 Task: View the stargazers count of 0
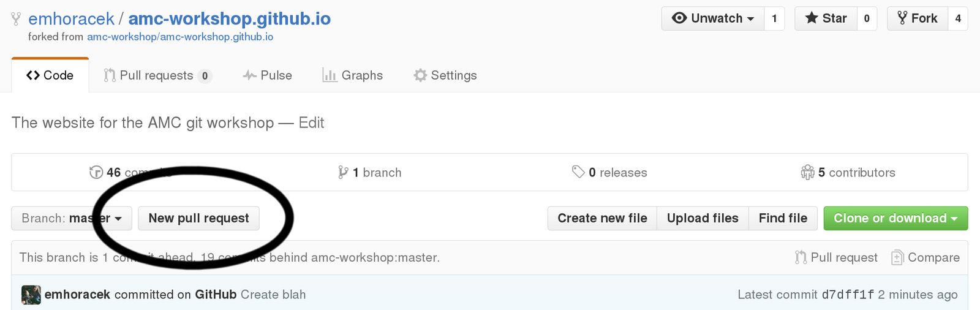[867, 18]
